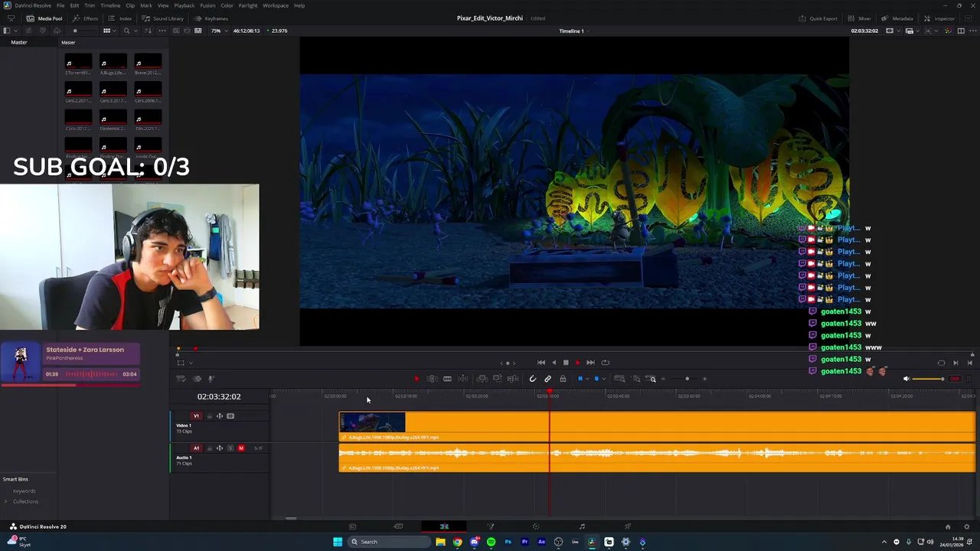
Task: Click the DIM audio button
Action: click(x=955, y=379)
